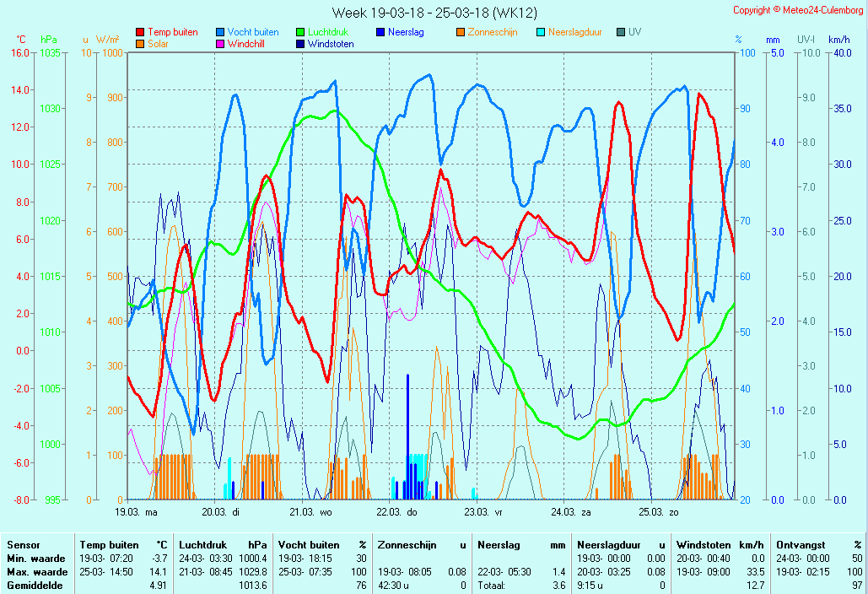Click the red Temp buiten legend swatch
The image size is (868, 594).
pos(140,32)
